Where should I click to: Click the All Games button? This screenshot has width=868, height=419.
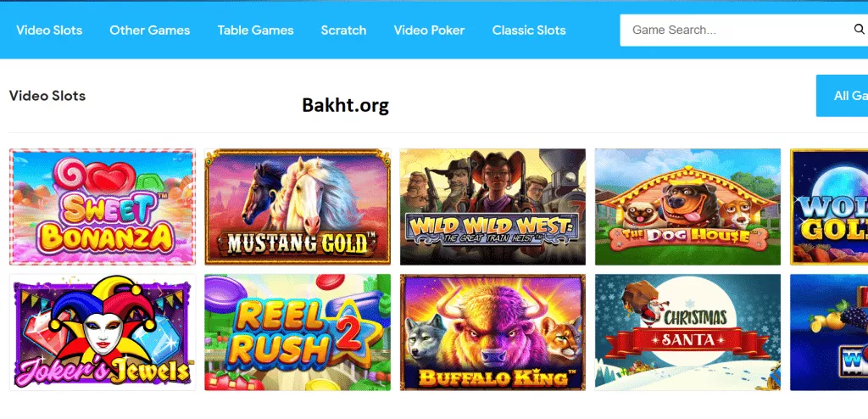(x=842, y=96)
